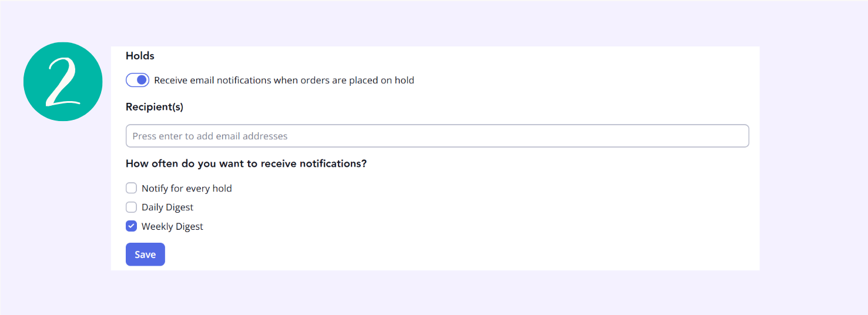Click the word "Save" on the submit button

coord(145,254)
